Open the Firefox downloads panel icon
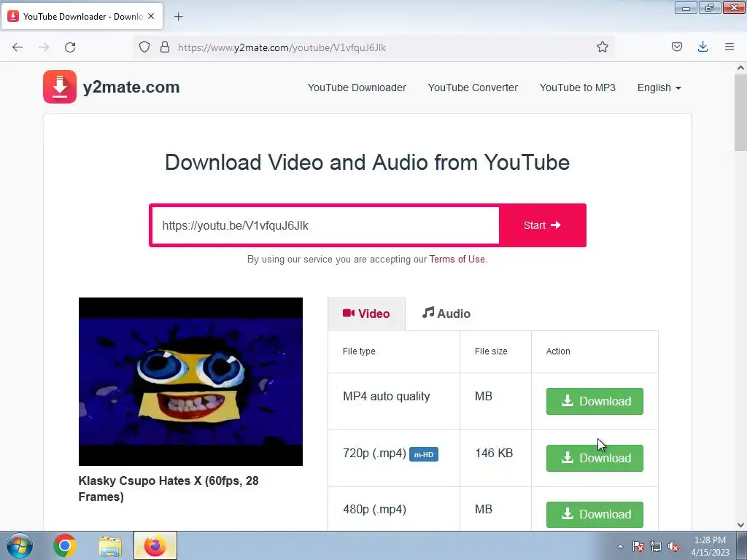 coord(703,47)
